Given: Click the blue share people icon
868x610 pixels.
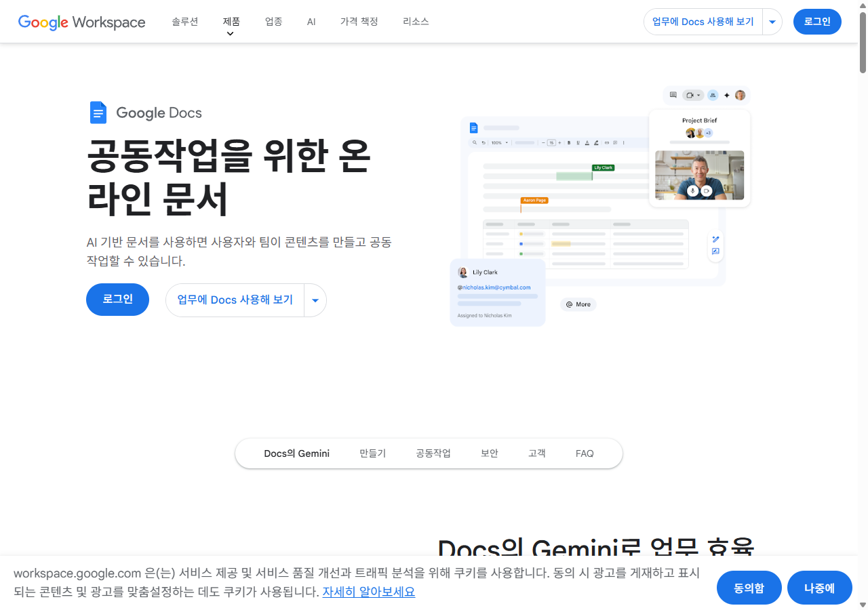Looking at the screenshot, I should 713,95.
